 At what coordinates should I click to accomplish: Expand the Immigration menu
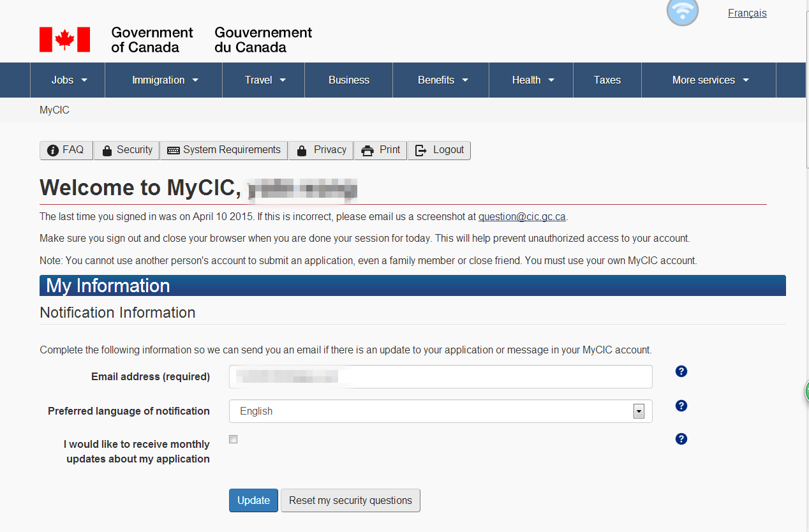[165, 80]
